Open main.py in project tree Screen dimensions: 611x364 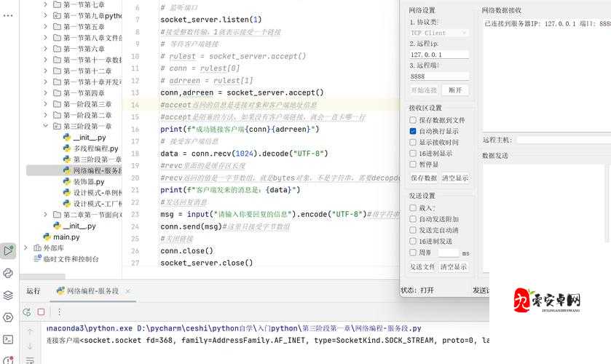click(x=62, y=237)
